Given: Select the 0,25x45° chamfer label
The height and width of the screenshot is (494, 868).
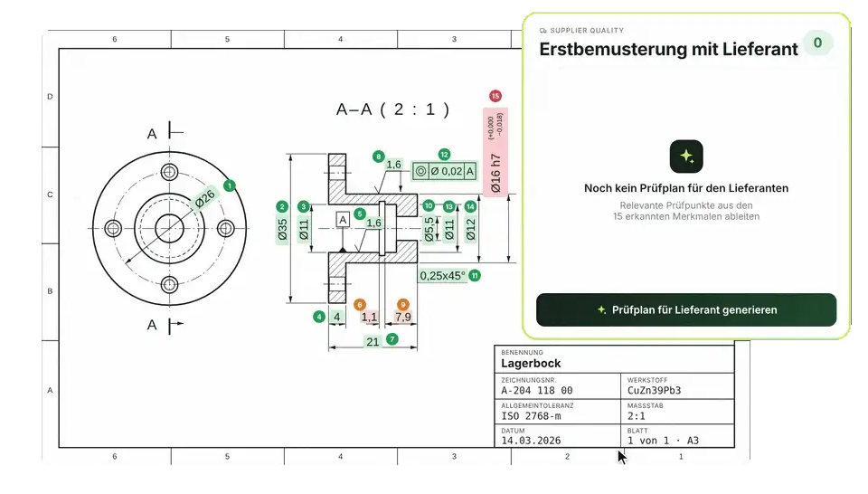Looking at the screenshot, I should 442,275.
